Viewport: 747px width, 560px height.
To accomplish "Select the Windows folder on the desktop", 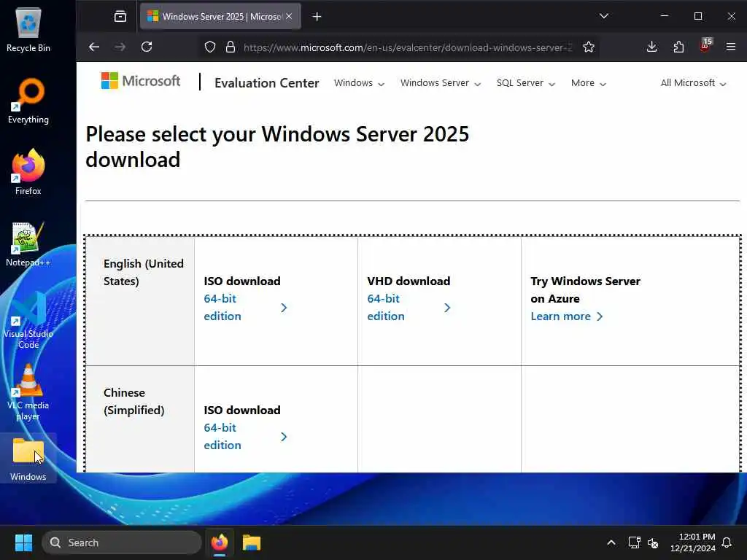I will tap(28, 459).
